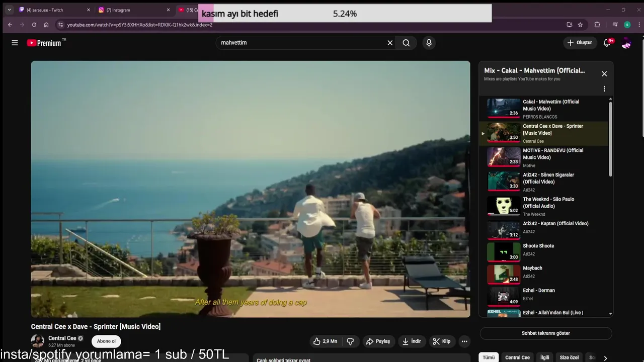Close the Twitch tab
Screen dimensions: 644x362
click(89, 10)
